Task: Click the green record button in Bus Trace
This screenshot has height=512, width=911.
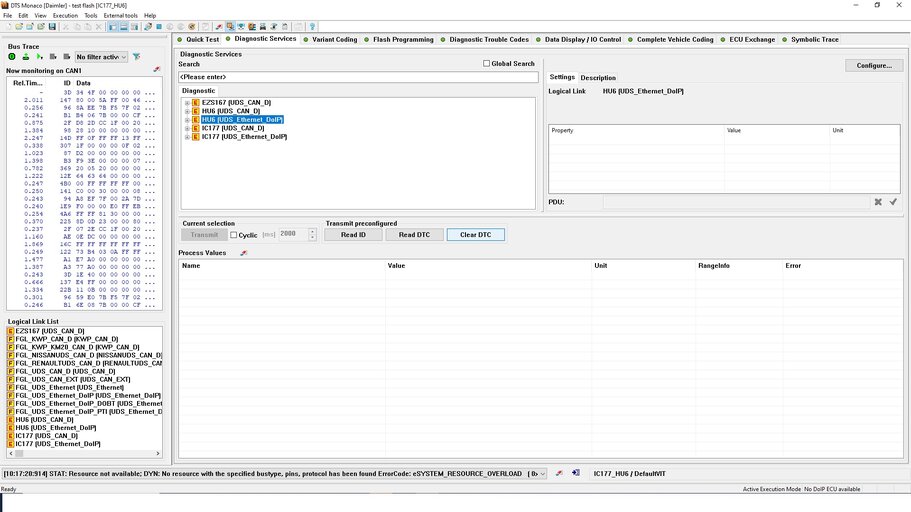Action: (12, 57)
